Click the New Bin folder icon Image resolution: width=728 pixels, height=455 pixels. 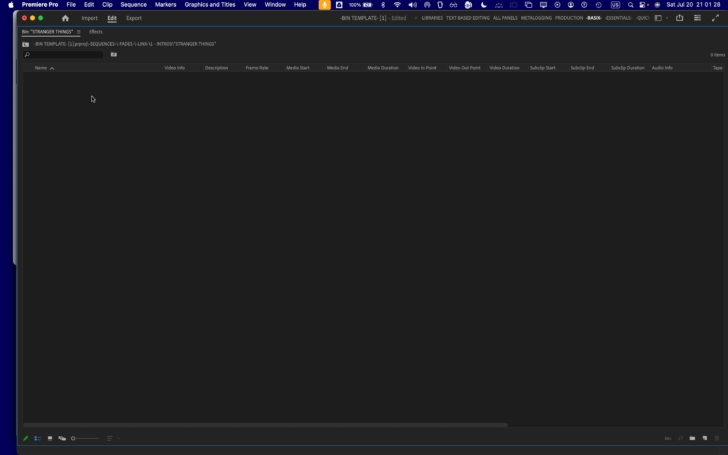tap(691, 438)
